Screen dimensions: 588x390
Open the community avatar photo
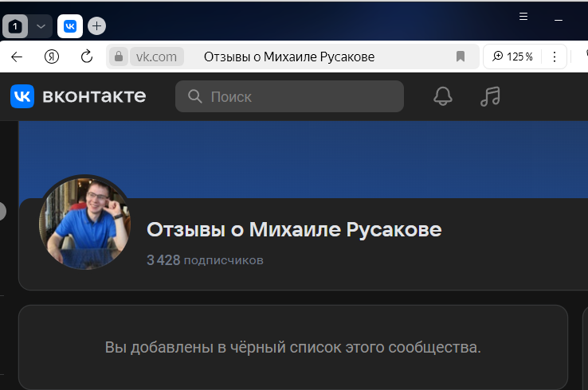(84, 223)
